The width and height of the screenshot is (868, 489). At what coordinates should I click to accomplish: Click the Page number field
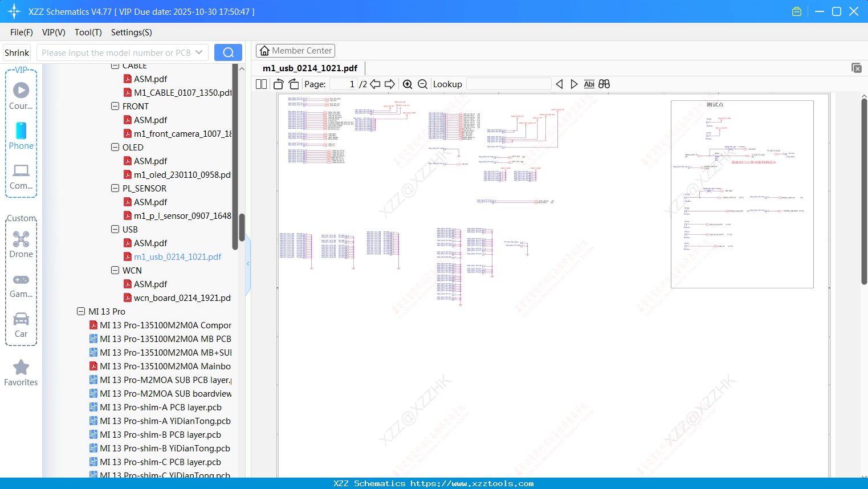344,84
